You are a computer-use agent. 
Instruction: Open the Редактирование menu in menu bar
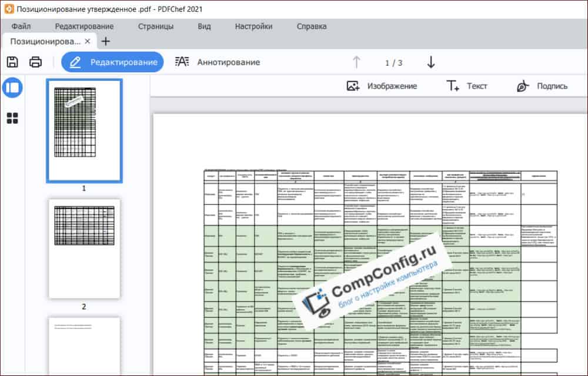pyautogui.click(x=84, y=26)
